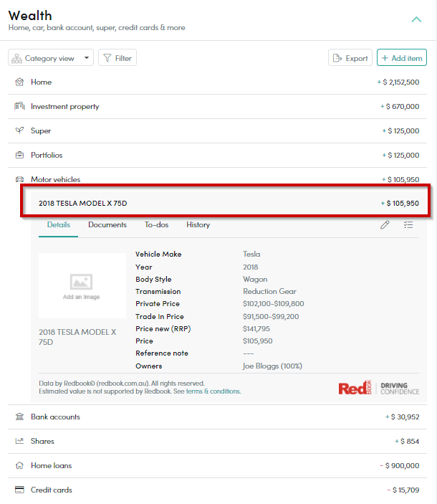Click the Vehicle Make value Tesla
This screenshot has height=504, width=437.
pos(251,255)
